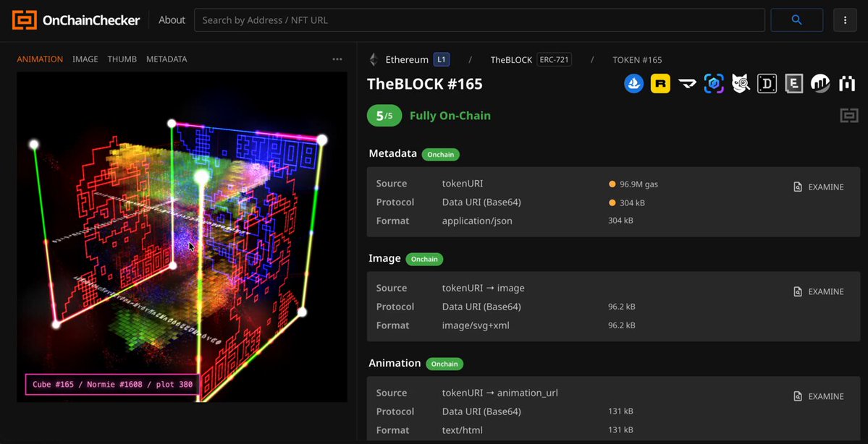868x444 pixels.
Task: Open the yellow Rarible icon
Action: click(660, 83)
